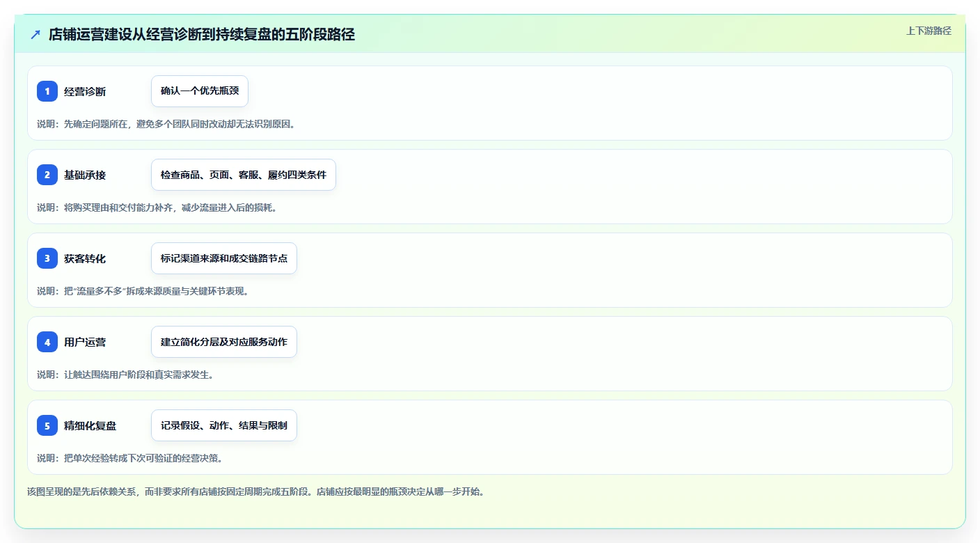Select the 检查商品、页面、客服、履约四类条件 chip
Screen dimensions: 980x543
point(244,175)
